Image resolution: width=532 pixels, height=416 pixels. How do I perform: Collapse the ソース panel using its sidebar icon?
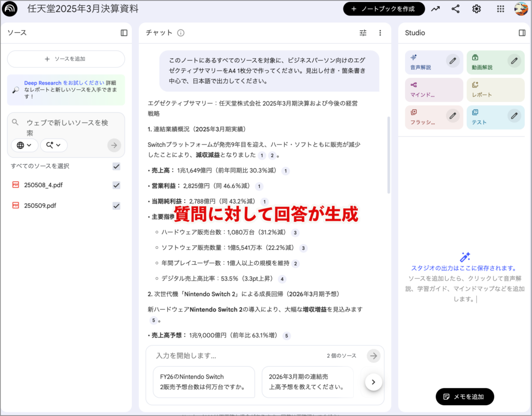tap(124, 33)
